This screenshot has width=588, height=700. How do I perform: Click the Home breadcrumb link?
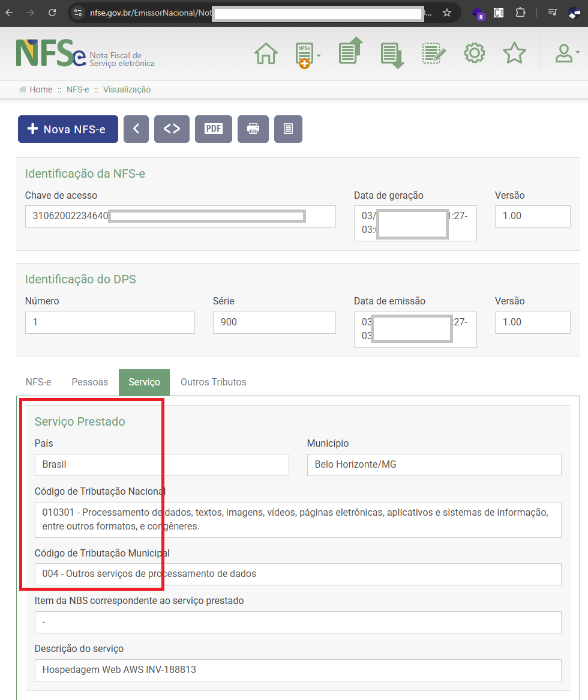coord(41,89)
